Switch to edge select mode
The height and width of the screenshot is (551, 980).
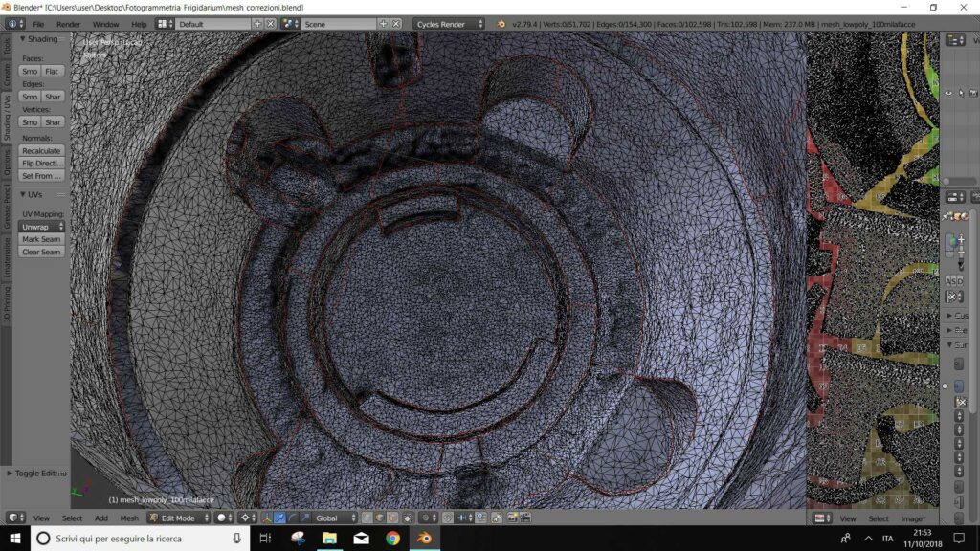(x=380, y=518)
